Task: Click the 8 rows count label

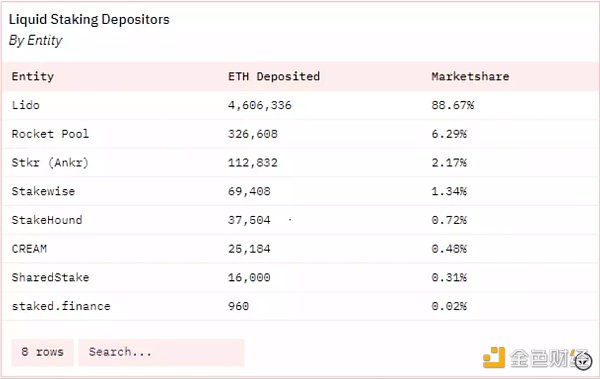Action: pos(42,352)
